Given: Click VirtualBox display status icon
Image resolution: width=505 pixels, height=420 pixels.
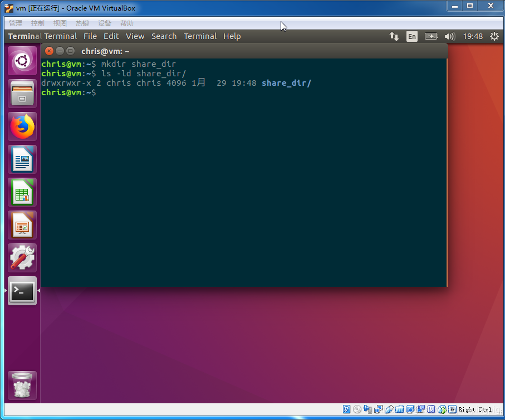Looking at the screenshot, I should point(410,409).
